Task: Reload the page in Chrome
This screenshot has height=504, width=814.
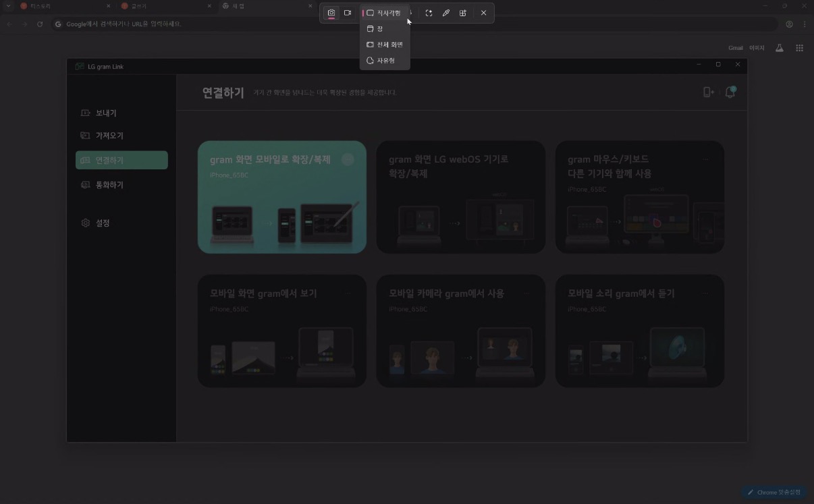Action: click(x=40, y=24)
